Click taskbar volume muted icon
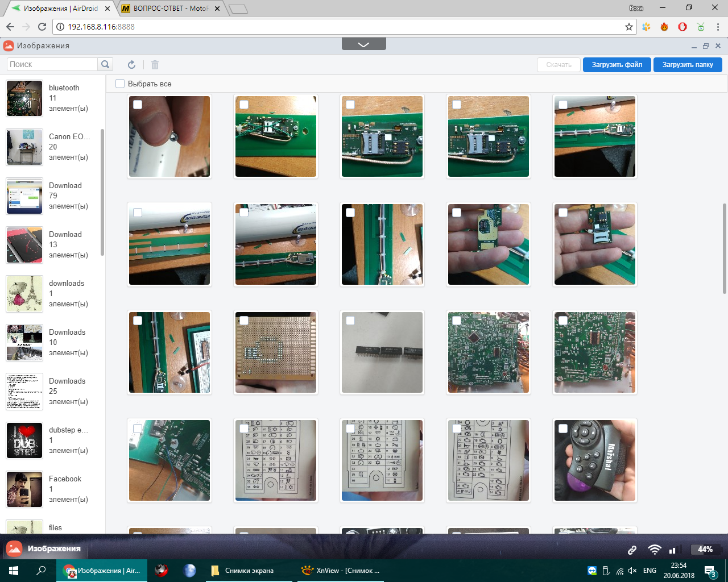 tap(632, 571)
